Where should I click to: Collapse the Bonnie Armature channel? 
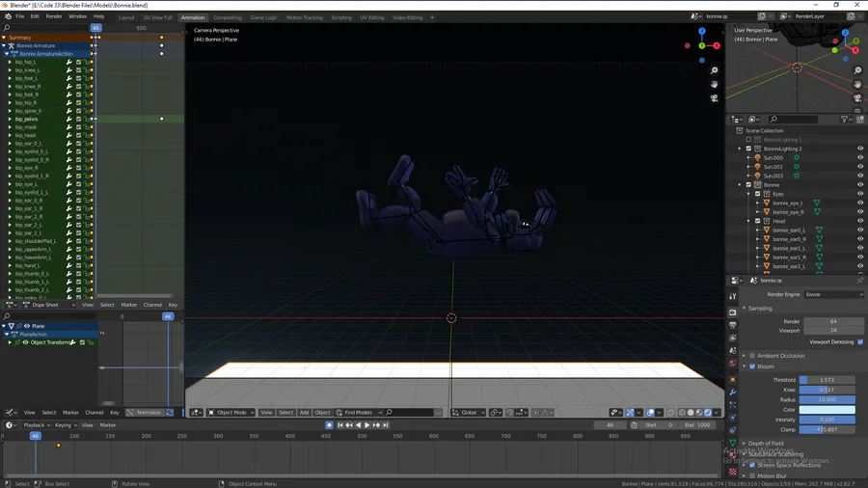point(4,46)
